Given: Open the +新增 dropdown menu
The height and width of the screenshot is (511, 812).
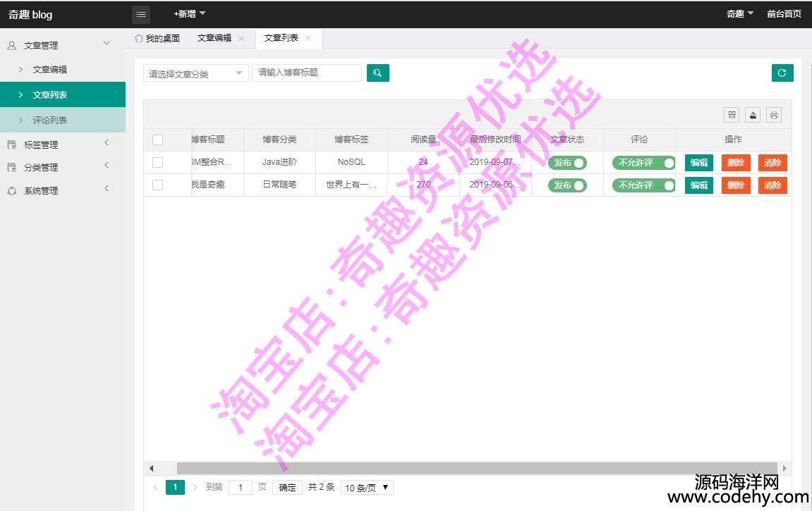Looking at the screenshot, I should (x=190, y=13).
